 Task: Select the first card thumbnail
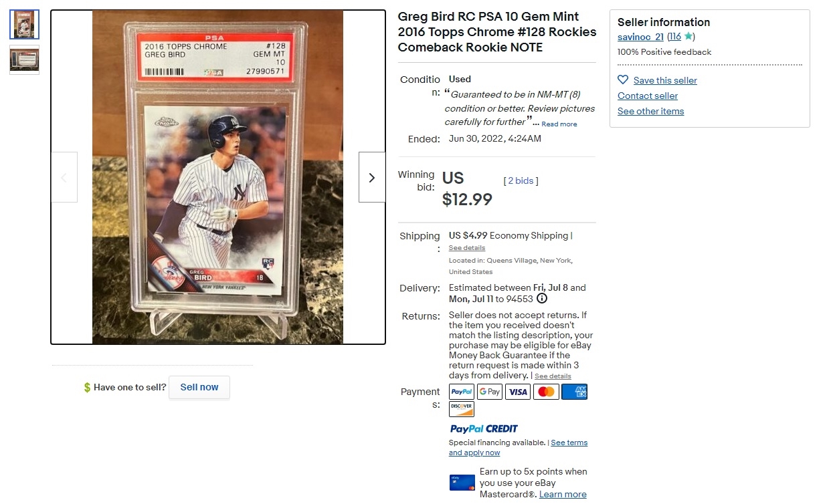(25, 25)
